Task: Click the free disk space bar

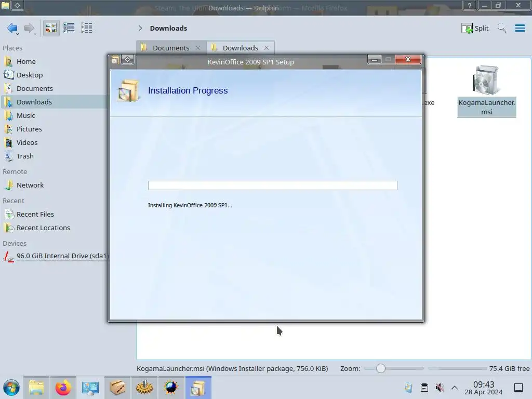Action: (457, 368)
